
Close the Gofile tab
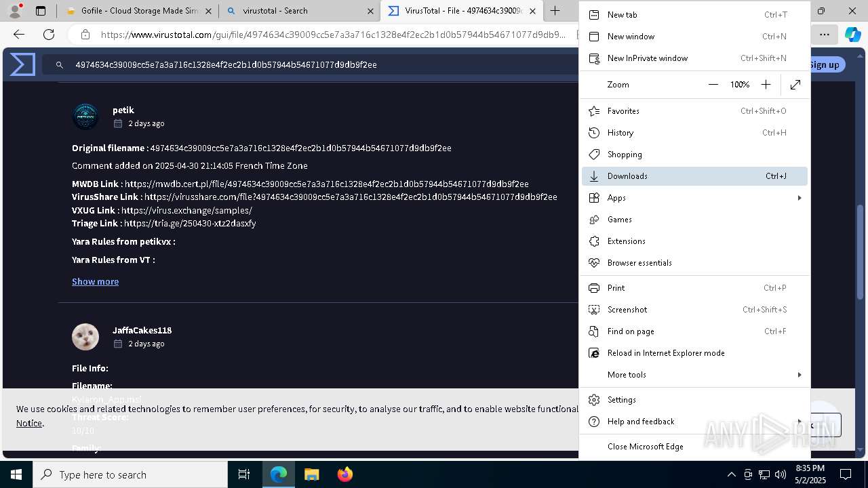[208, 11]
